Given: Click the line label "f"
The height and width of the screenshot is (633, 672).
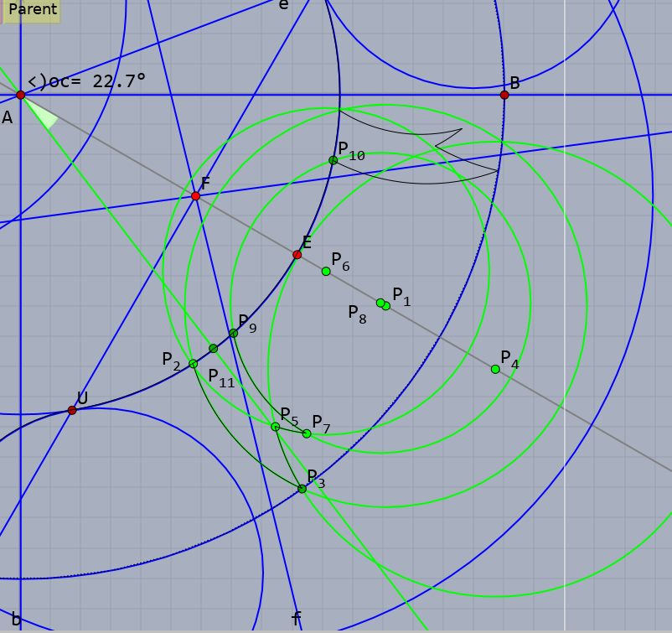Looking at the screenshot, I should 296,619.
